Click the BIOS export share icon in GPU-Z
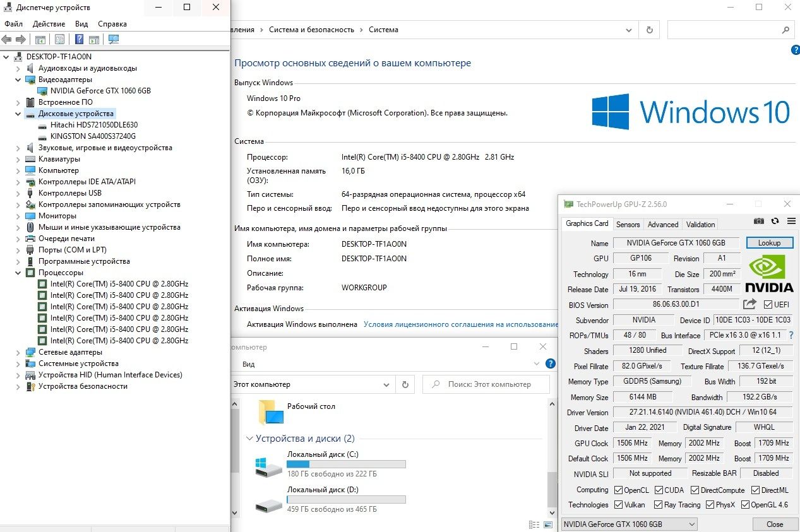 [749, 304]
